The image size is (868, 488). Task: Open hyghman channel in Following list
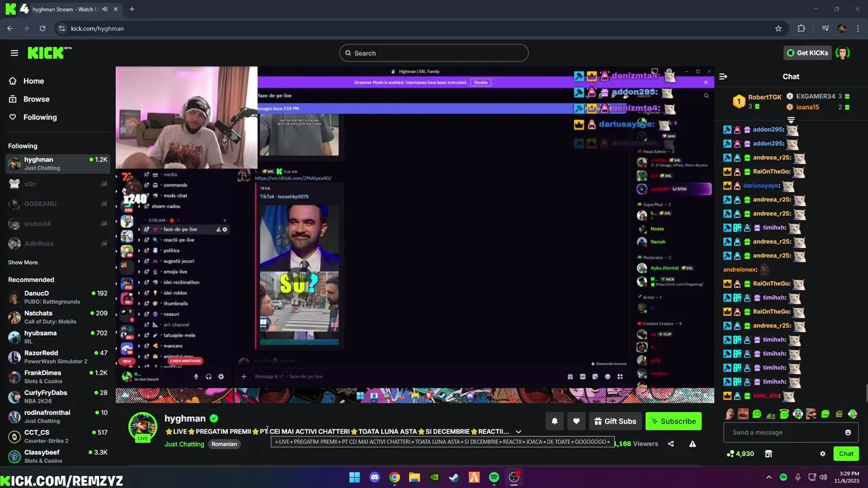[x=58, y=163]
